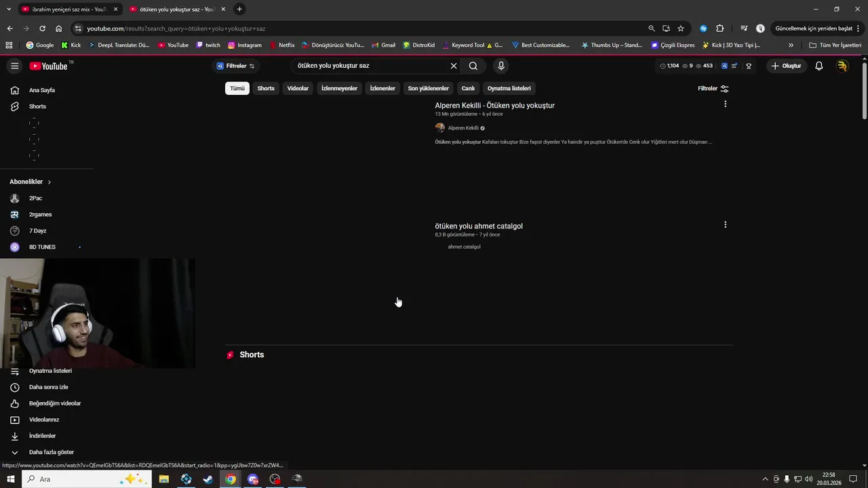The height and width of the screenshot is (488, 868).
Task: Show hidden system tray icons
Action: (x=766, y=479)
